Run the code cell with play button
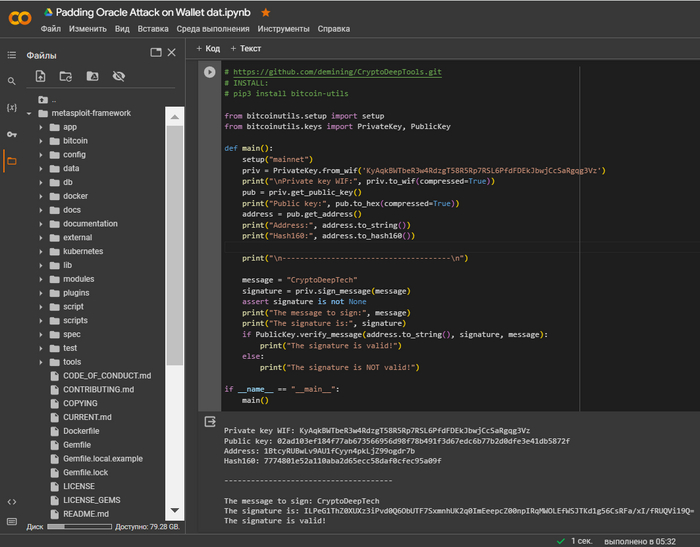 click(209, 72)
